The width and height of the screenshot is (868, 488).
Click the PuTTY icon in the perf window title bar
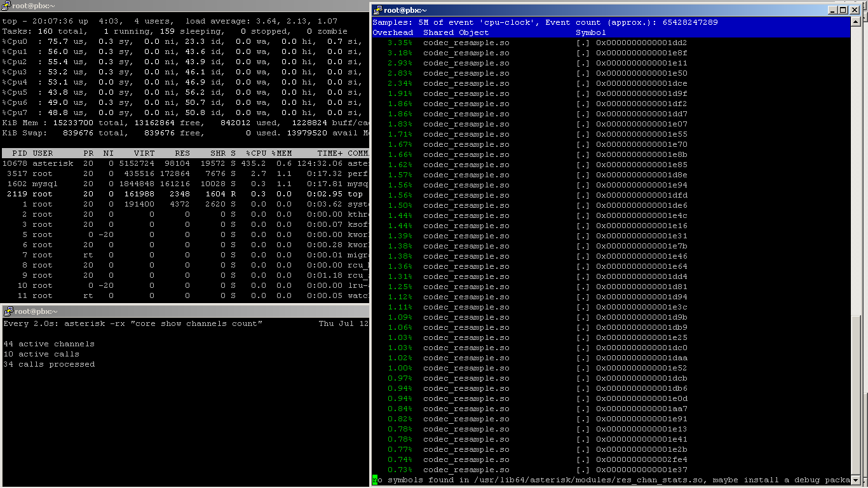coord(377,10)
